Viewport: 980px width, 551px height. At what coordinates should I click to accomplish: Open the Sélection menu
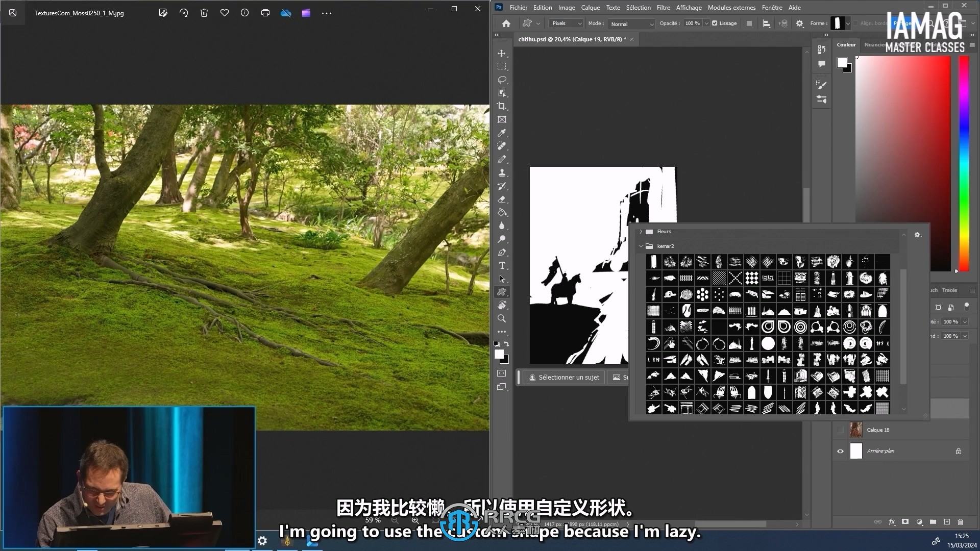click(x=638, y=8)
